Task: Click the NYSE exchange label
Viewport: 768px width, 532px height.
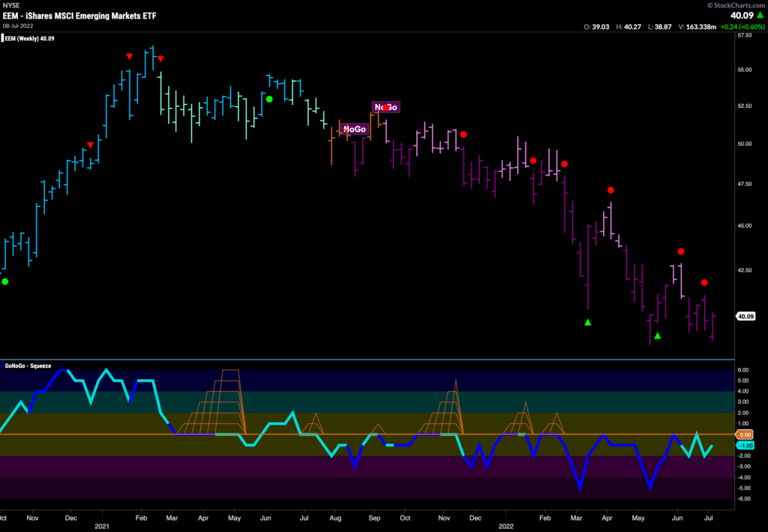Action: tap(10, 5)
